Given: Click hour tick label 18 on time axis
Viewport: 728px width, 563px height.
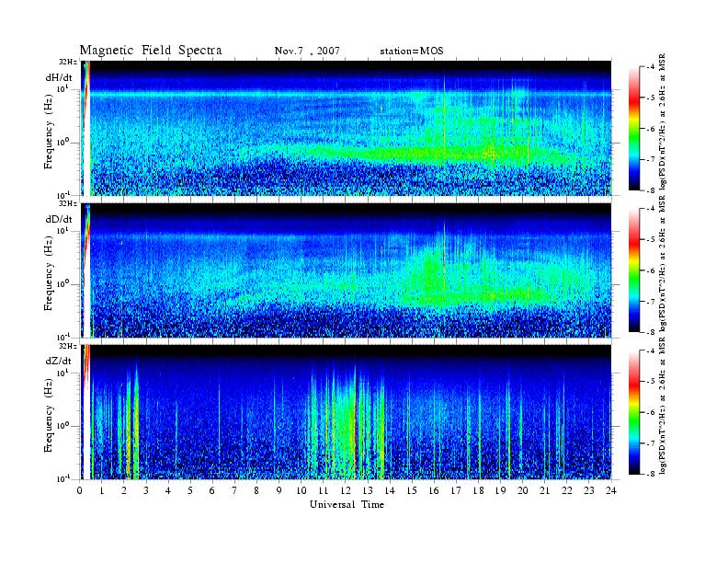Looking at the screenshot, I should (478, 491).
